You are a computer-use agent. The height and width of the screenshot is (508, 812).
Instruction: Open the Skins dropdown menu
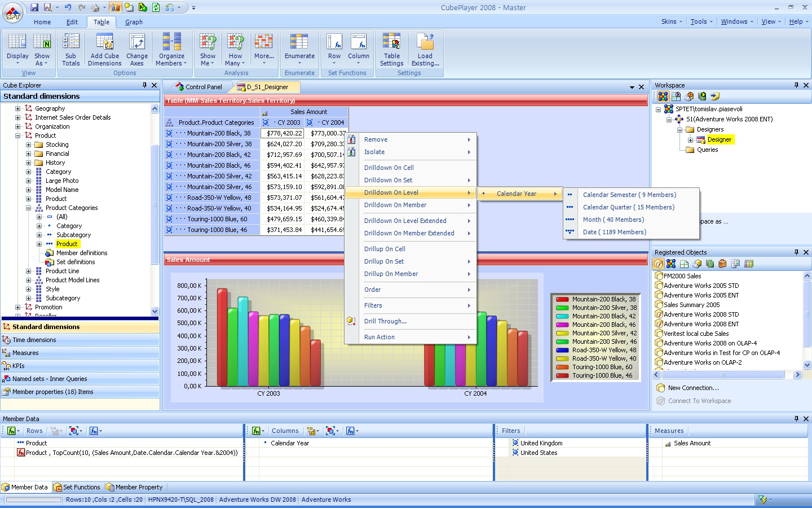pos(672,21)
